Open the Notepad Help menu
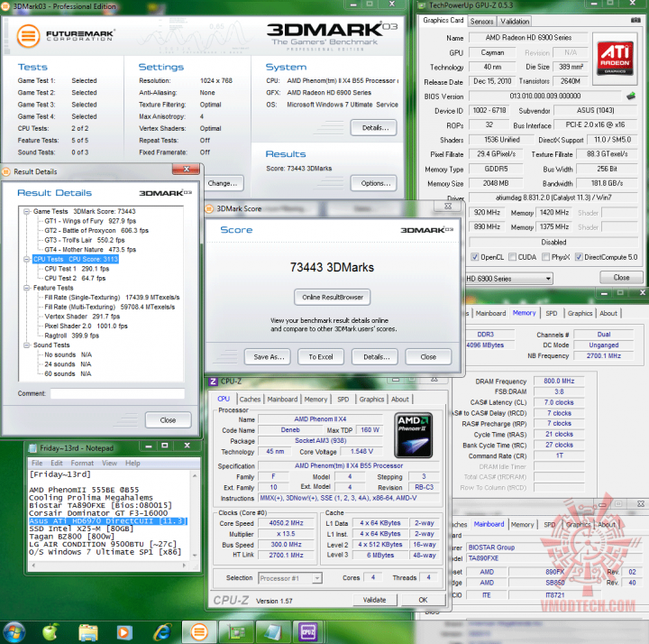The width and height of the screenshot is (649, 644). (x=133, y=463)
